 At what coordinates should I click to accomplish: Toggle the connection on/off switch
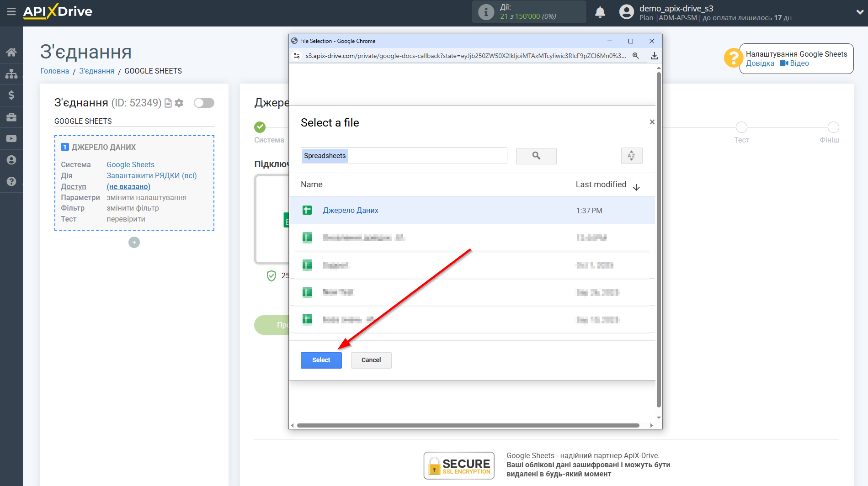point(204,103)
